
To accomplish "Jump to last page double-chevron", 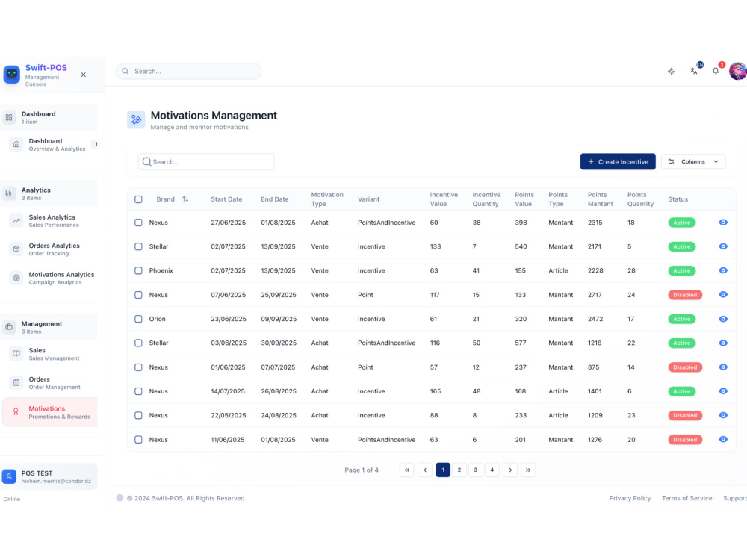I will [528, 470].
